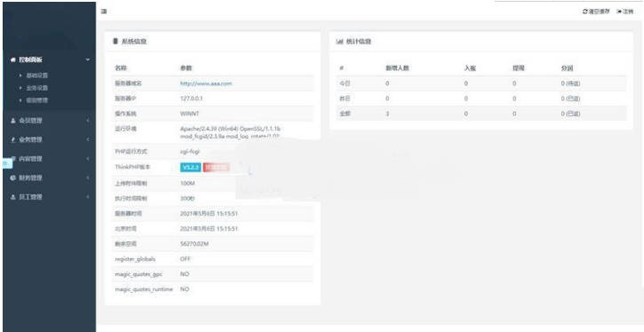Select the server IP value 127.0.0.1
The height and width of the screenshot is (332, 644).
(x=191, y=99)
